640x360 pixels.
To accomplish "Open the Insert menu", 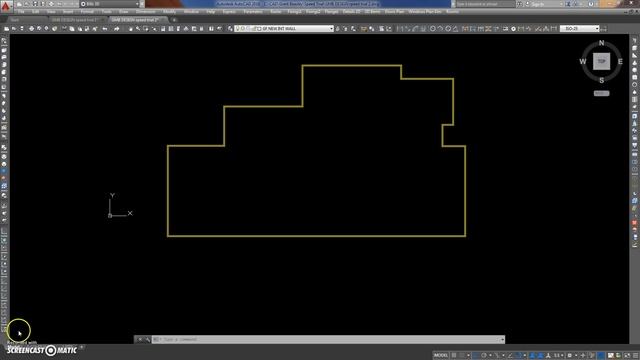I will point(68,12).
